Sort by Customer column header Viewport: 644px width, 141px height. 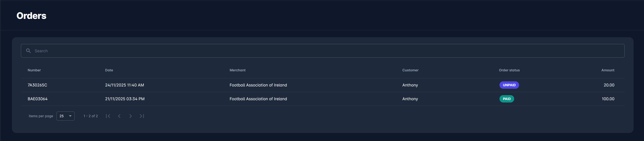(410, 70)
